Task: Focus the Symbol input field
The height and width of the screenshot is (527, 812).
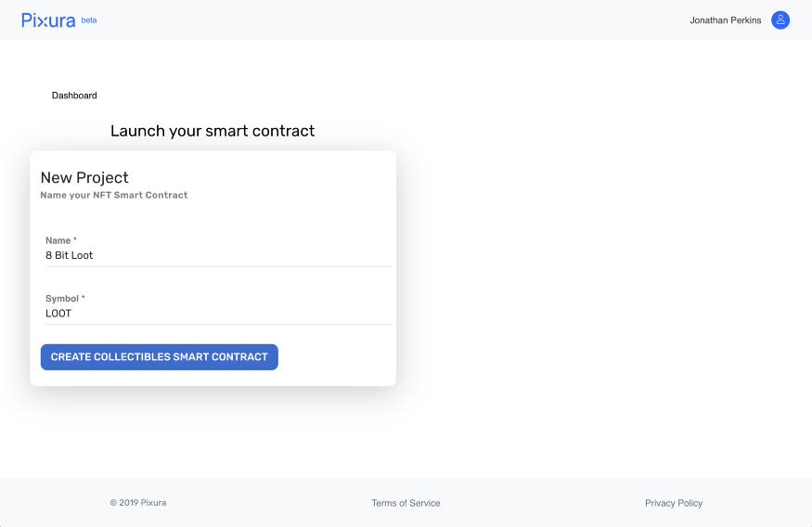Action: [218, 314]
